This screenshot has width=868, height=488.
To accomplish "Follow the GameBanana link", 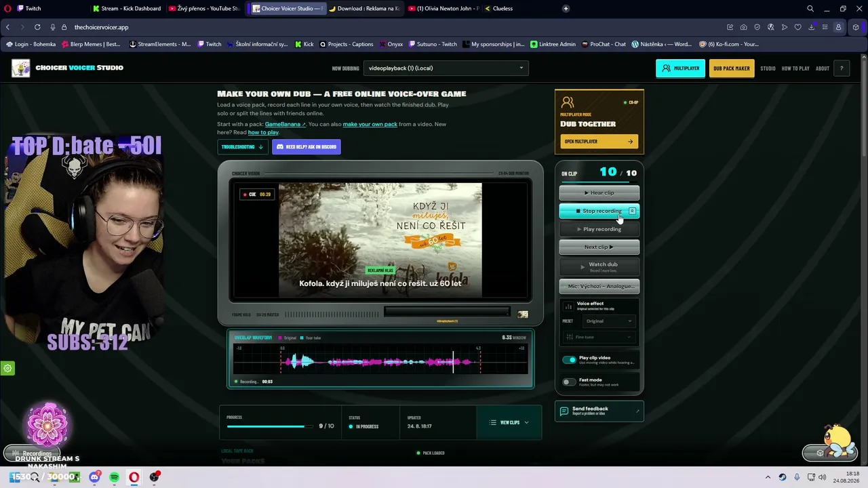I will coord(285,124).
